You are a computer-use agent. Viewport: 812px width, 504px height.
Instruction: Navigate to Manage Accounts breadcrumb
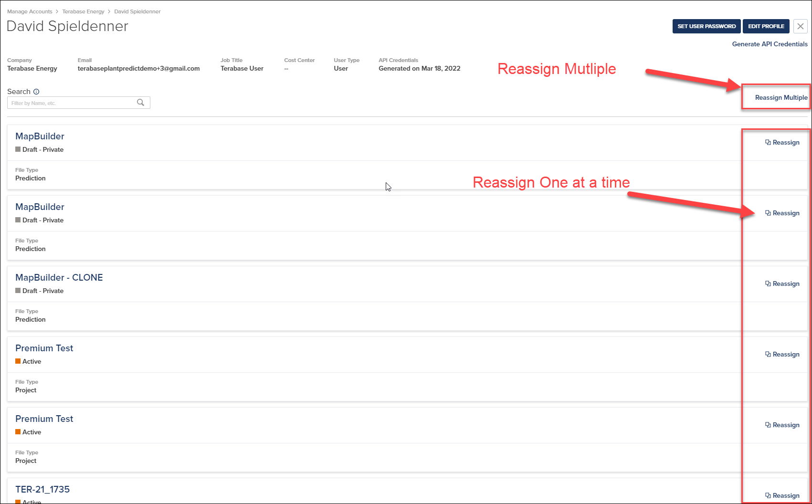30,11
